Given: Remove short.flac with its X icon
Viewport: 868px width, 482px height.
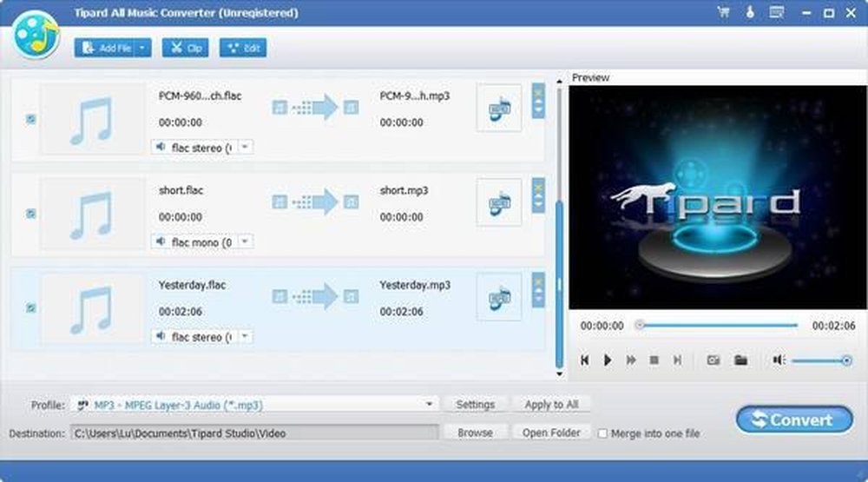Looking at the screenshot, I should (538, 187).
